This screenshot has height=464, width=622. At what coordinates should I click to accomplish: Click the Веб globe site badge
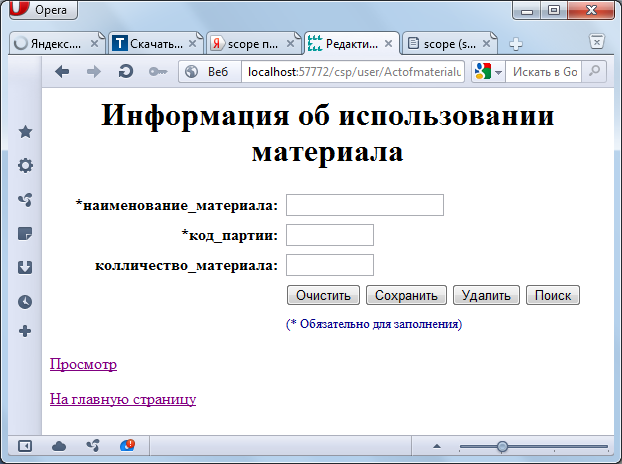coord(209,72)
